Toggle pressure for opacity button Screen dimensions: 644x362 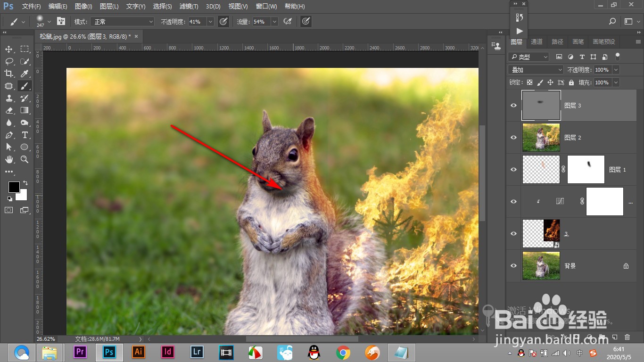point(223,21)
